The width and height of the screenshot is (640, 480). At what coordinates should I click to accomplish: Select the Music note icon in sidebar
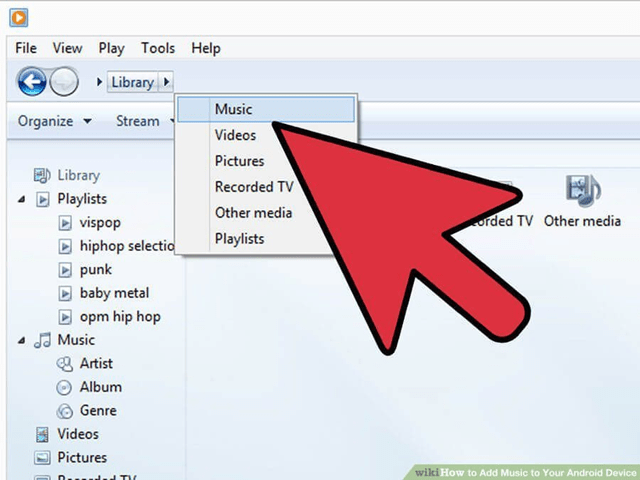[42, 340]
